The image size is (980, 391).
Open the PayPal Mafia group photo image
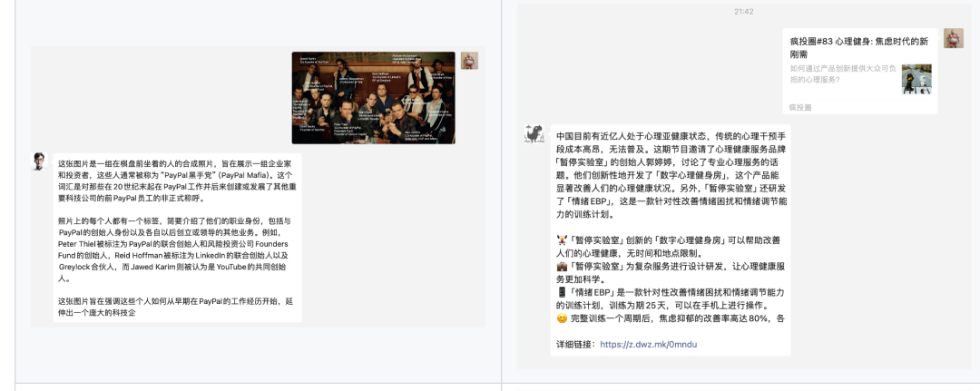373,97
